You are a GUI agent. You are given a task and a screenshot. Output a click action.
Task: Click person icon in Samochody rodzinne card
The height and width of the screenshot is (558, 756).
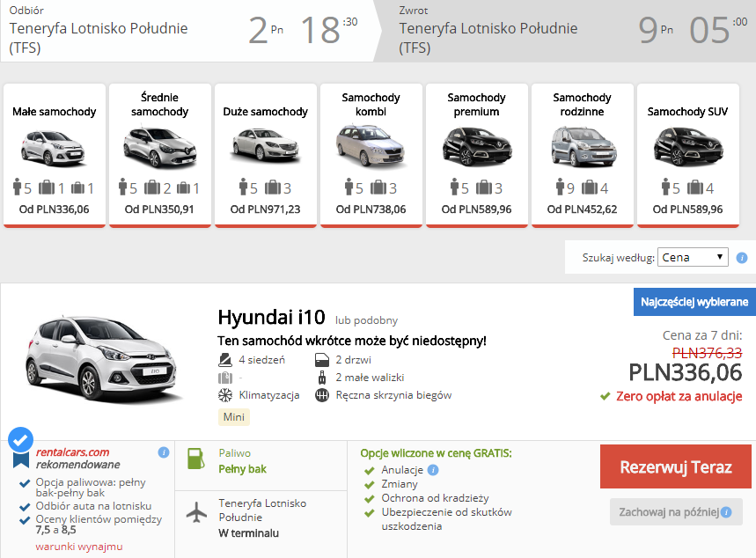560,187
